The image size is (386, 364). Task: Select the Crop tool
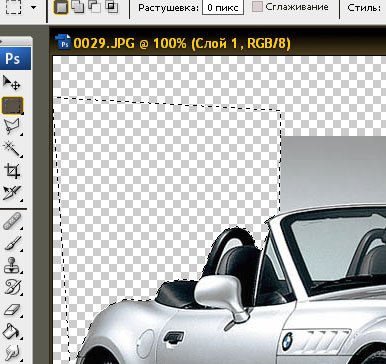12,171
